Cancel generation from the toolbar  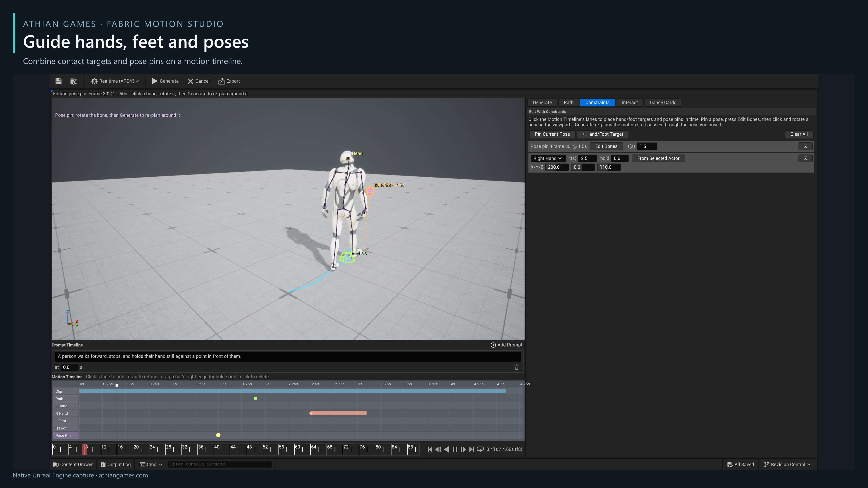198,81
